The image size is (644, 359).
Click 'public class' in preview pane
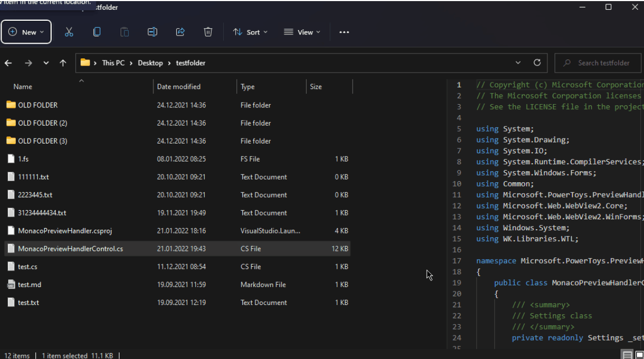(x=520, y=283)
